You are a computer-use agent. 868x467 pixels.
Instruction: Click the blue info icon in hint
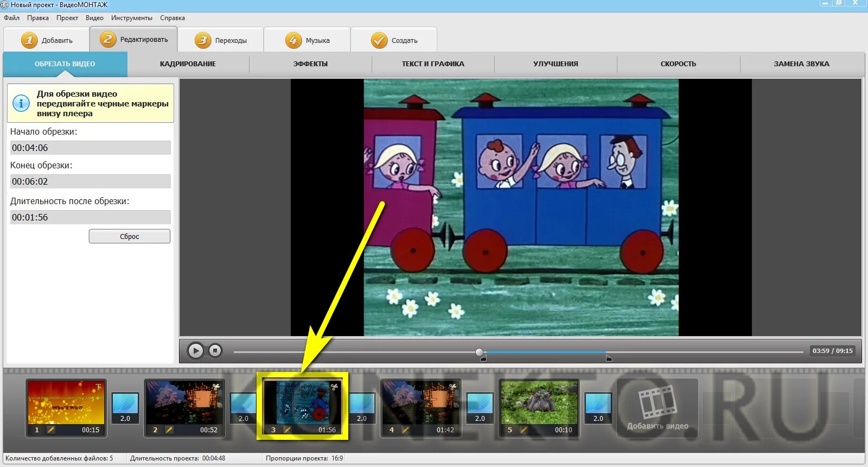[21, 103]
